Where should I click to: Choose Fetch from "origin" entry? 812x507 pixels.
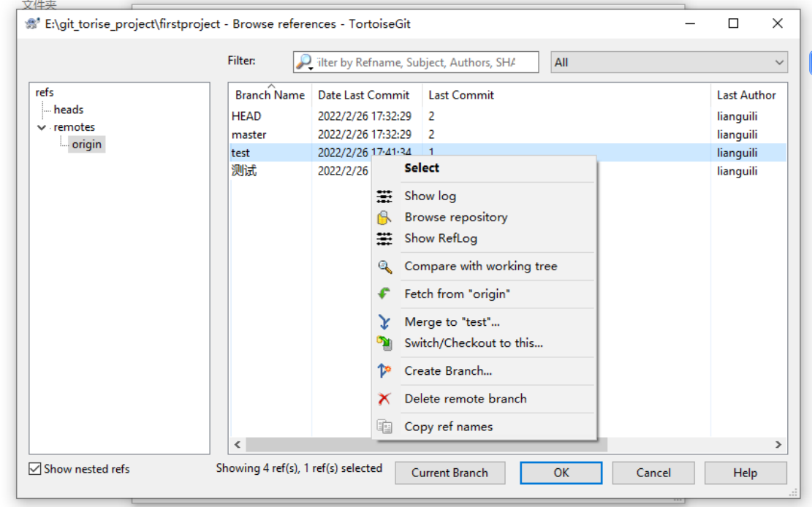tap(457, 294)
